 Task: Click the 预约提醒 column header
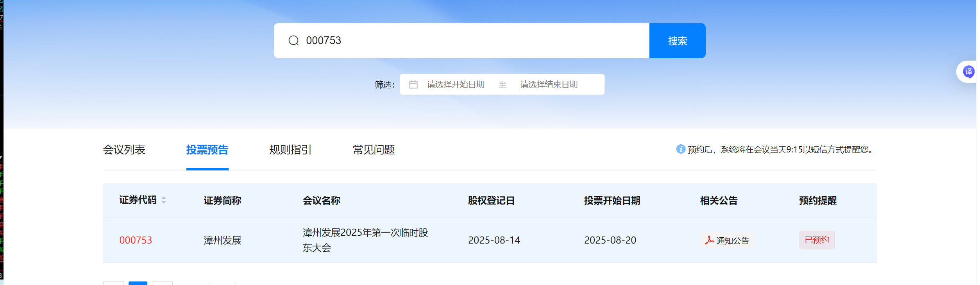click(817, 201)
